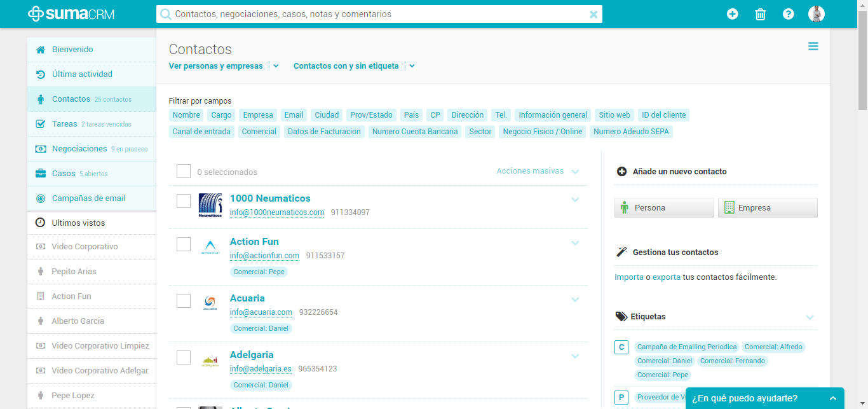Click the hamburger menu above the contact list
The width and height of the screenshot is (868, 409).
click(x=813, y=46)
